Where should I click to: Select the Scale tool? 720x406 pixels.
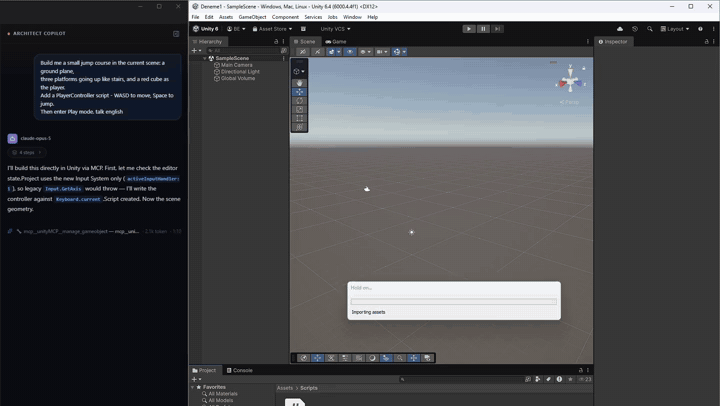click(299, 109)
